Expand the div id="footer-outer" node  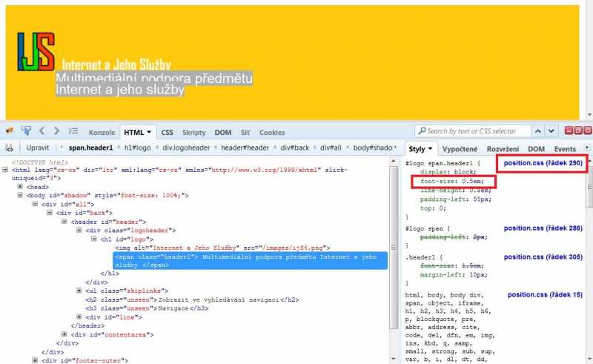35,360
